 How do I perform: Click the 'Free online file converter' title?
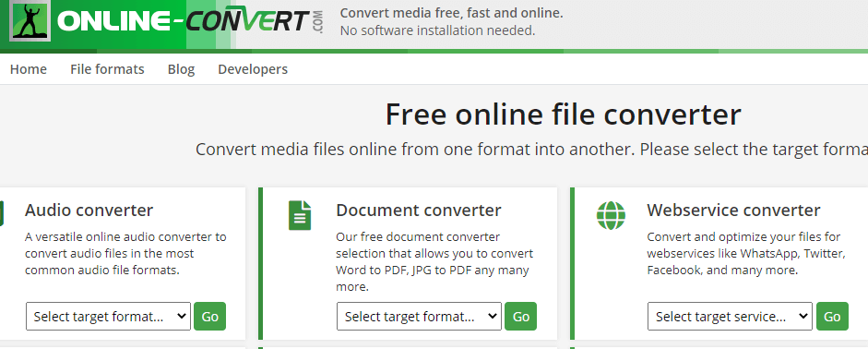tap(563, 114)
